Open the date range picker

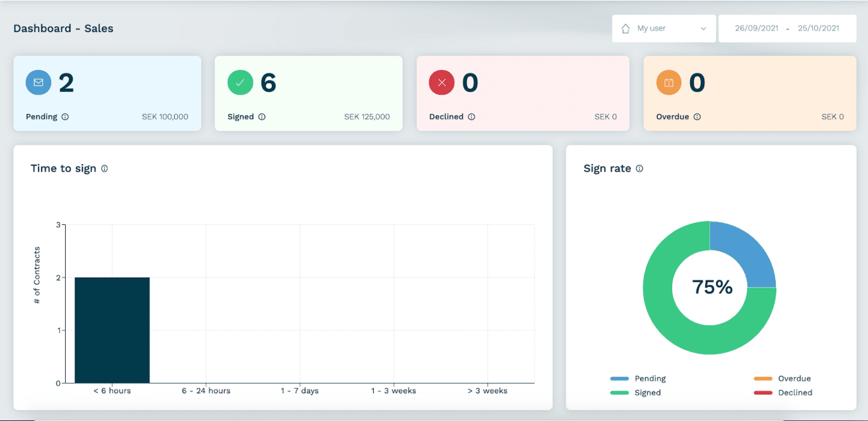787,28
